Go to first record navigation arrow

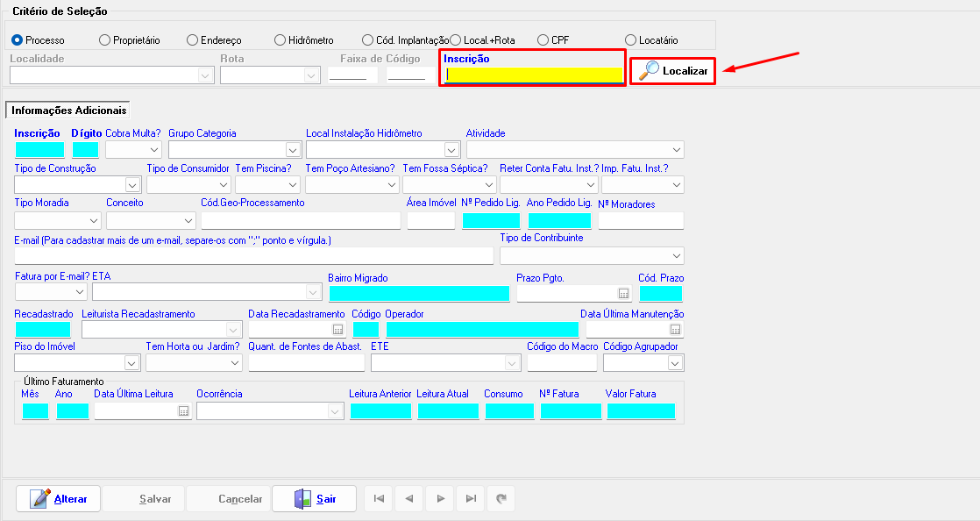point(379,499)
